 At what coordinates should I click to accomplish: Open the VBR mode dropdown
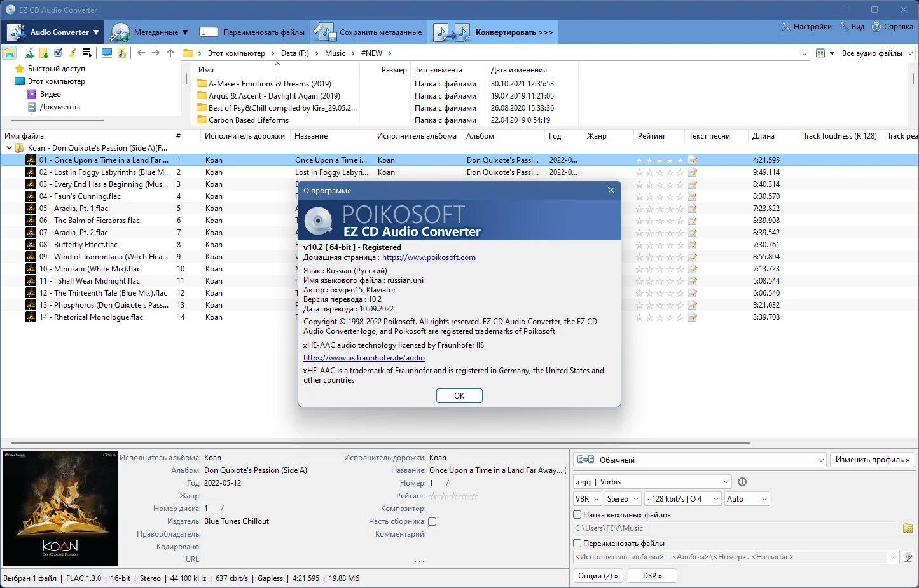[x=588, y=499]
